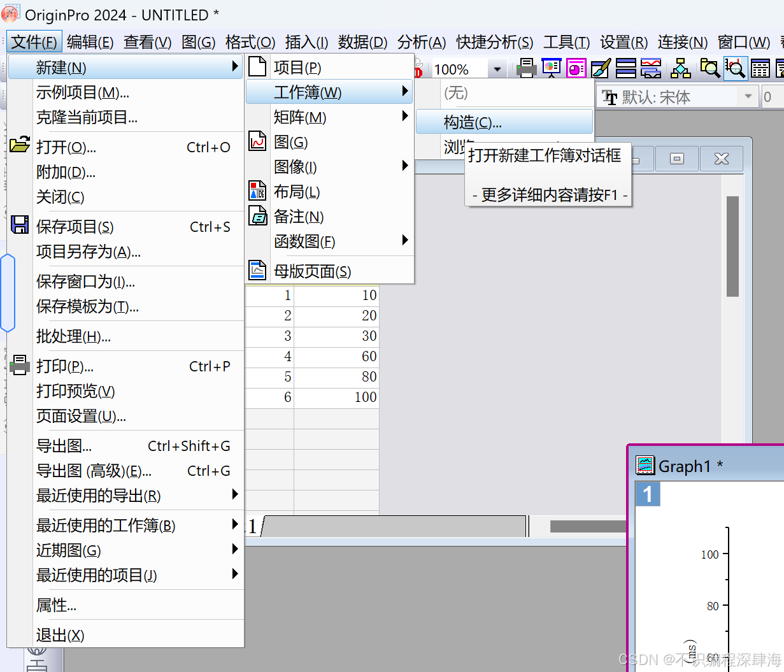Screen dimensions: 784x672
Task: Click the table grid toolbar icon
Action: (760, 68)
